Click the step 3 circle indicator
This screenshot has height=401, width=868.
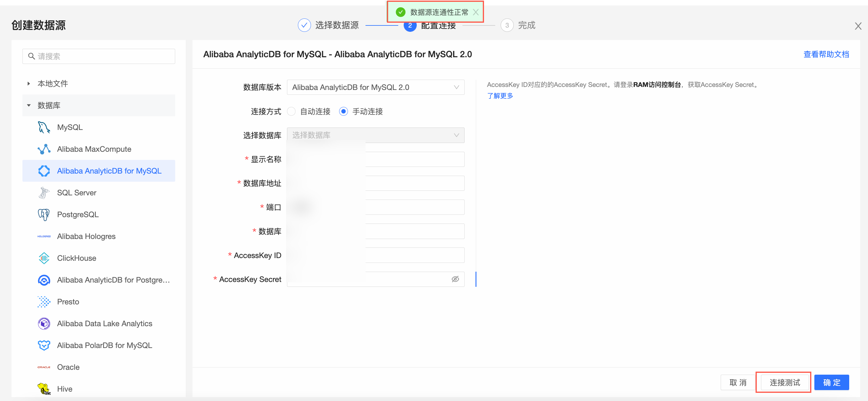point(507,25)
